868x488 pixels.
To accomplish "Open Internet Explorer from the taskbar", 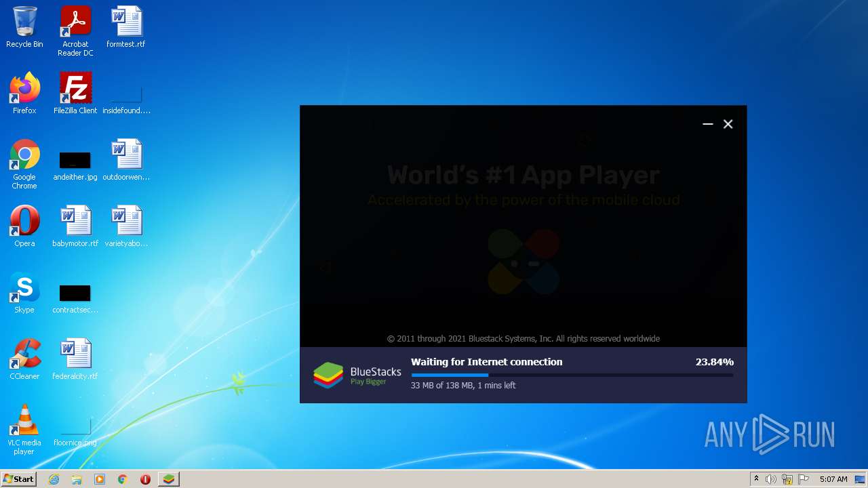I will pyautogui.click(x=54, y=479).
